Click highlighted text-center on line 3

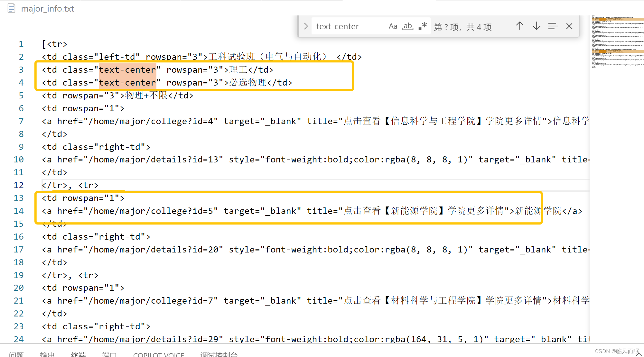(x=127, y=70)
